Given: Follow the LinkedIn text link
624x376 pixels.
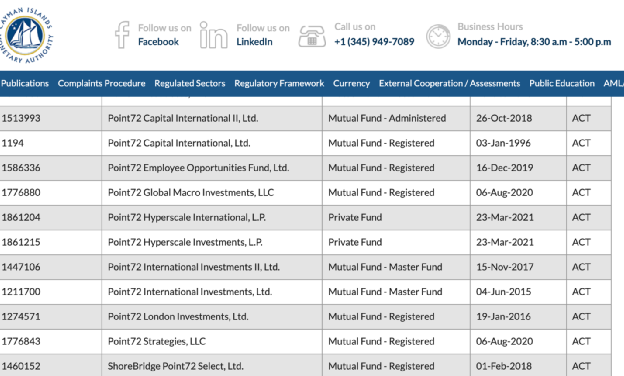Looking at the screenshot, I should pyautogui.click(x=254, y=42).
